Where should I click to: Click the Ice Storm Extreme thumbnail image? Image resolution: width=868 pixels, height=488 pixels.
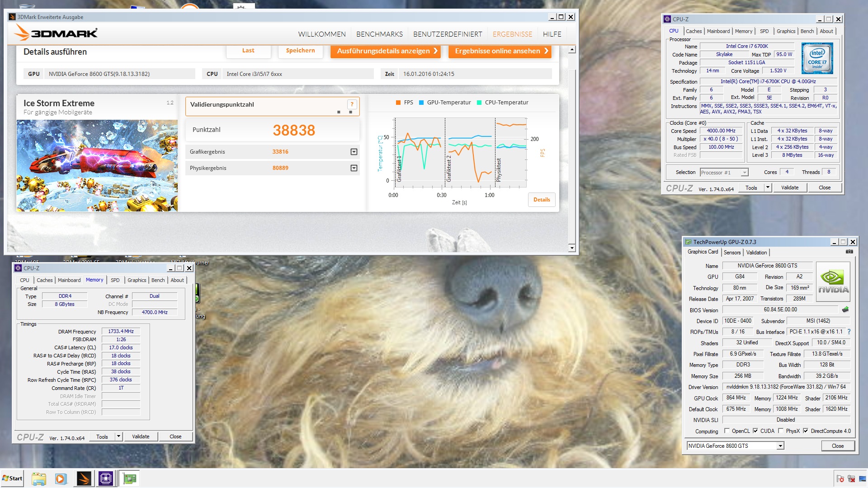coord(97,165)
